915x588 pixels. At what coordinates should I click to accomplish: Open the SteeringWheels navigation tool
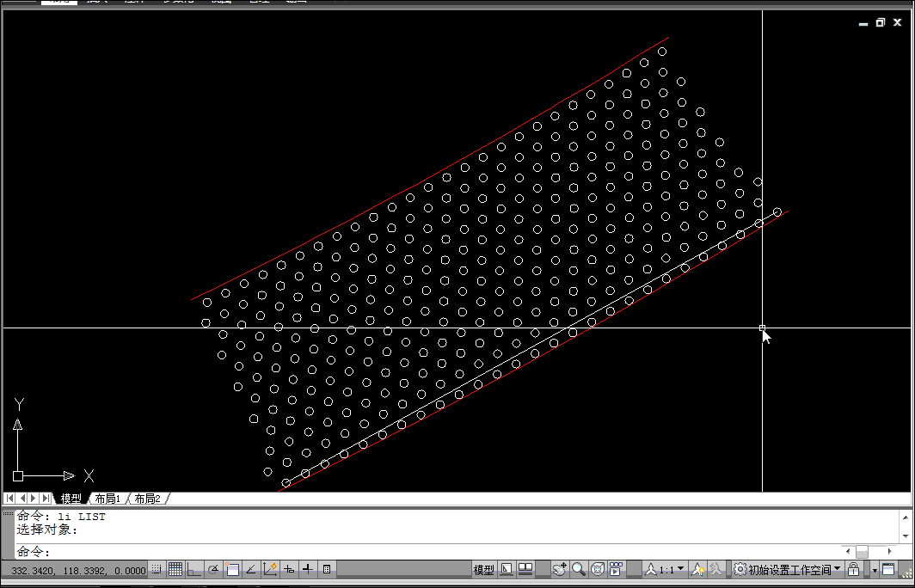[598, 569]
